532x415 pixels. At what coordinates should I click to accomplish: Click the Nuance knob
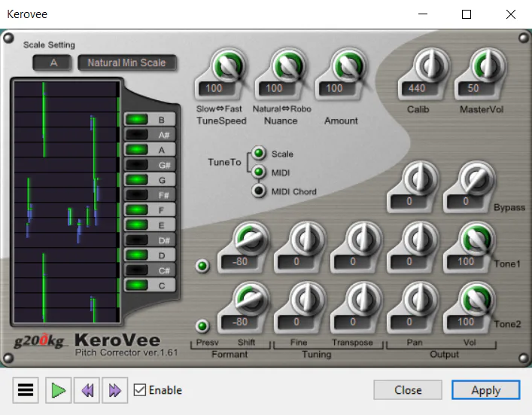[x=288, y=66]
